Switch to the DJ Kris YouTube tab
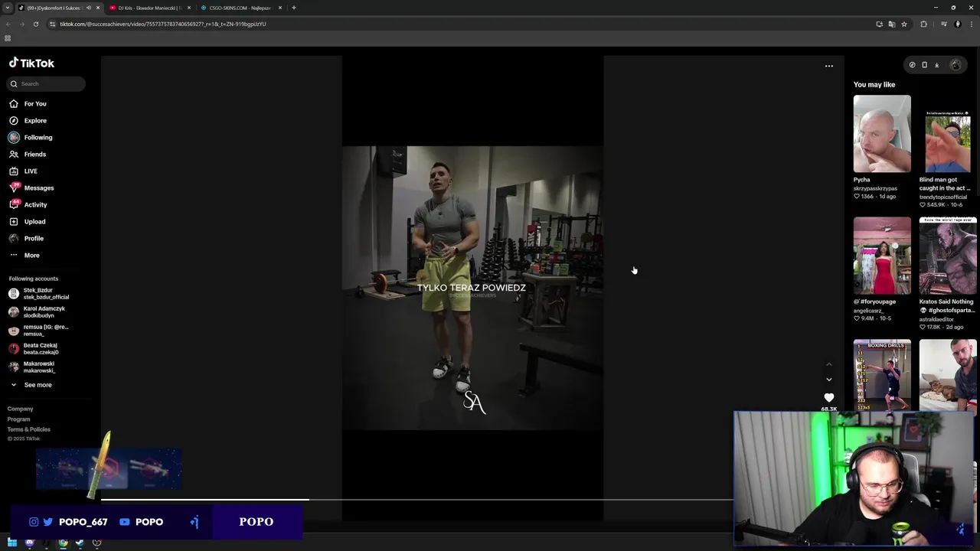980x551 pixels. pos(149,8)
